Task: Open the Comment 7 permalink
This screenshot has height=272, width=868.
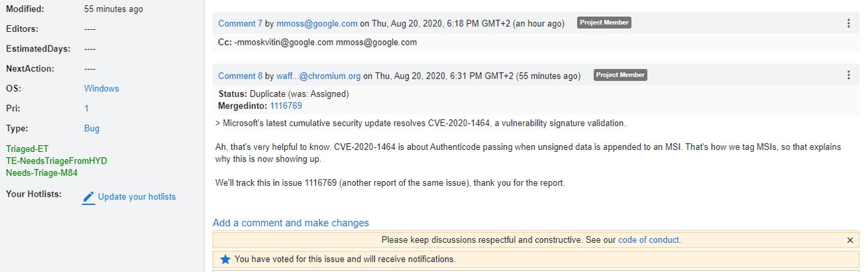Action: click(240, 23)
